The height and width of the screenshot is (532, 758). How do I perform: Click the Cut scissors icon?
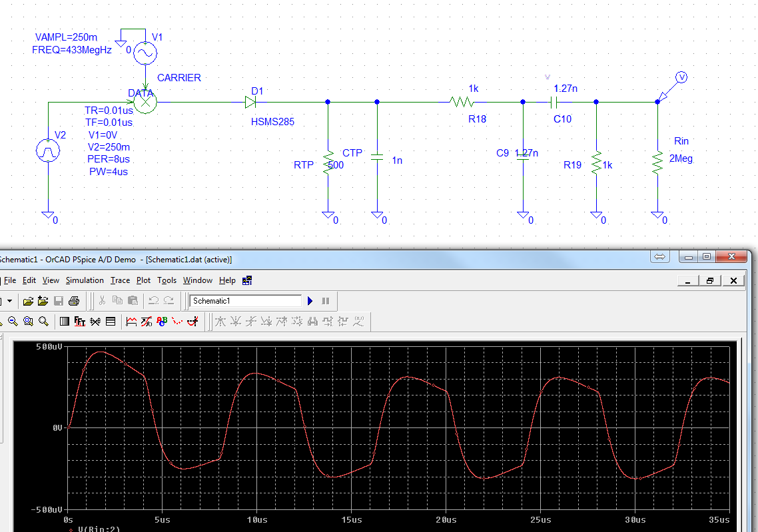102,300
